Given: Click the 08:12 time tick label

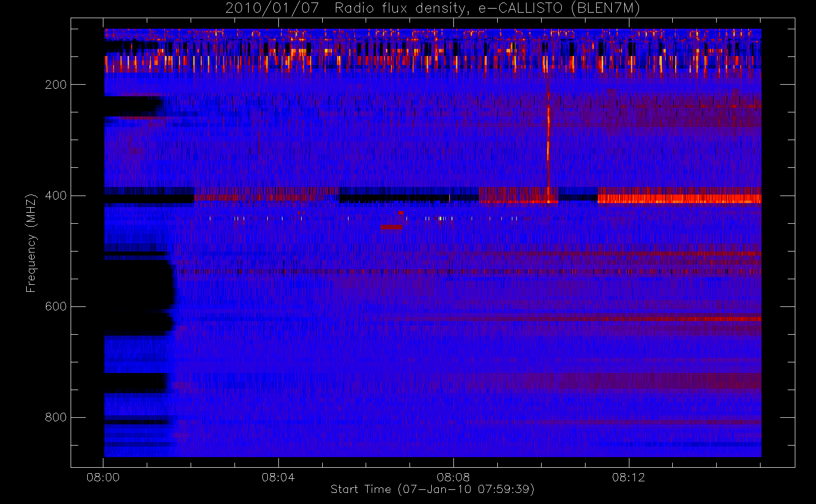Looking at the screenshot, I should pos(628,477).
